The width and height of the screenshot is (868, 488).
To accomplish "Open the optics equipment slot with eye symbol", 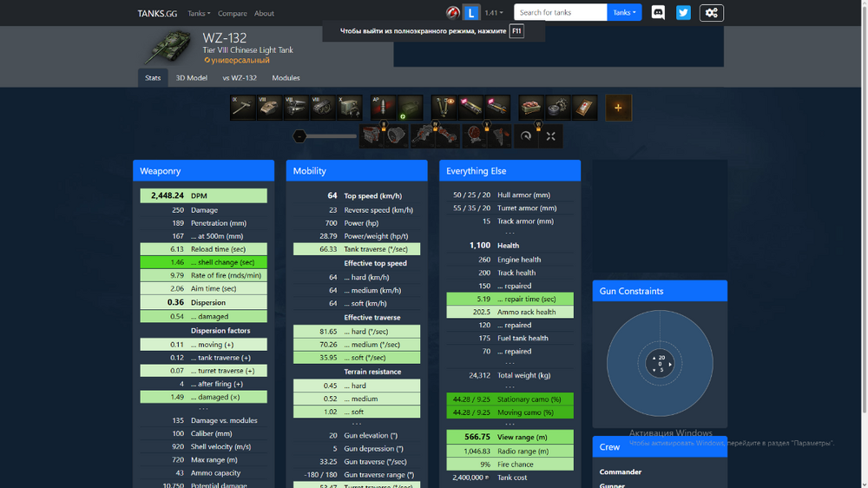I will point(444,108).
